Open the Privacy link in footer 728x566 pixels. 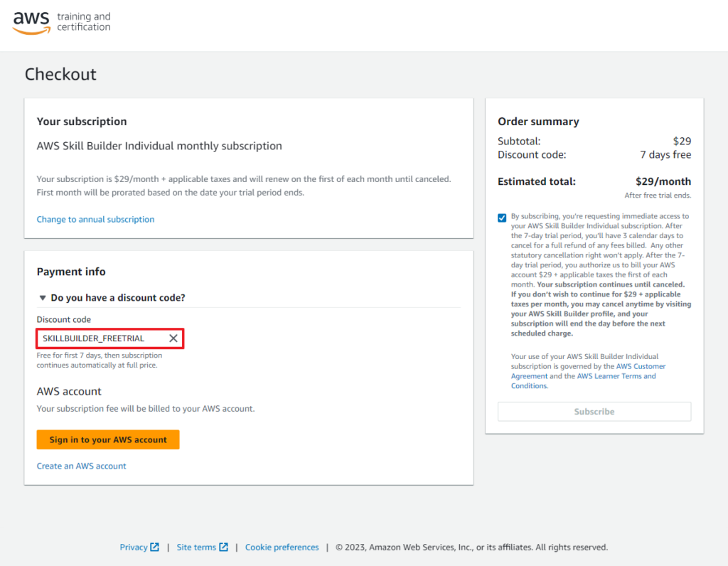[x=134, y=547]
